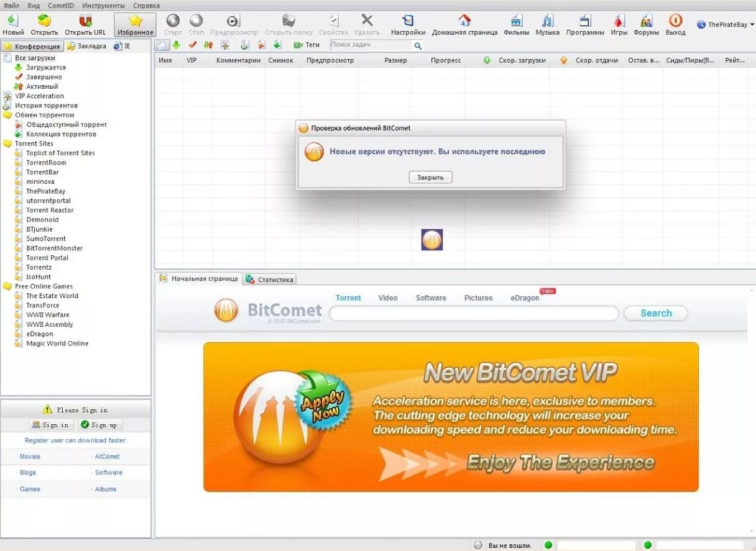
Task: Click the torrent history clock icon
Action: tap(244, 45)
